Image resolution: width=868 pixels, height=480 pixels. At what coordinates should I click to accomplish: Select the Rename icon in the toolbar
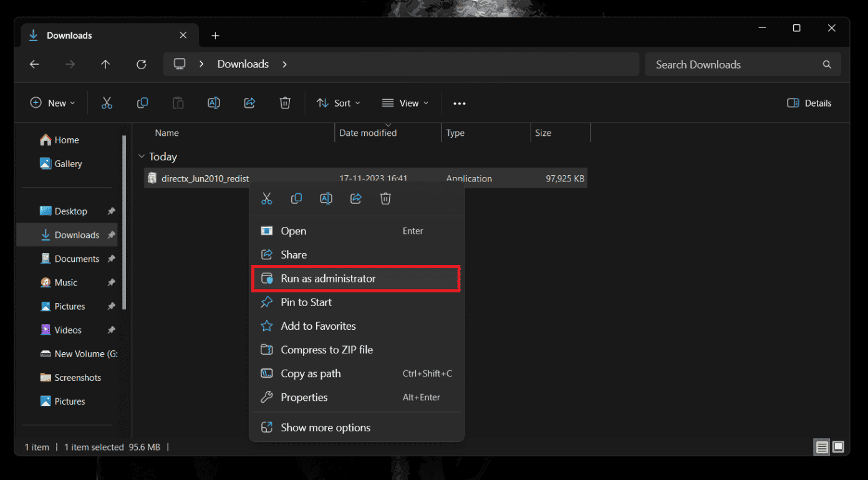214,103
